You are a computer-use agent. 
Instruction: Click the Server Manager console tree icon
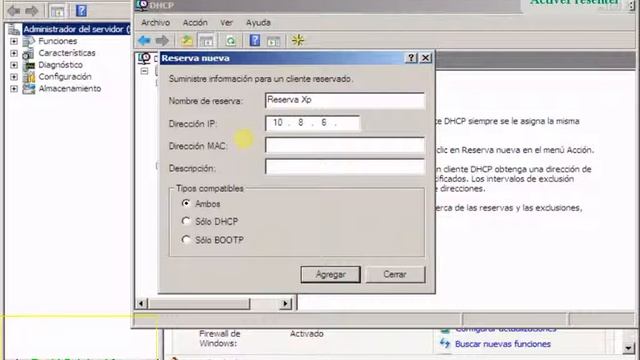[x=57, y=11]
